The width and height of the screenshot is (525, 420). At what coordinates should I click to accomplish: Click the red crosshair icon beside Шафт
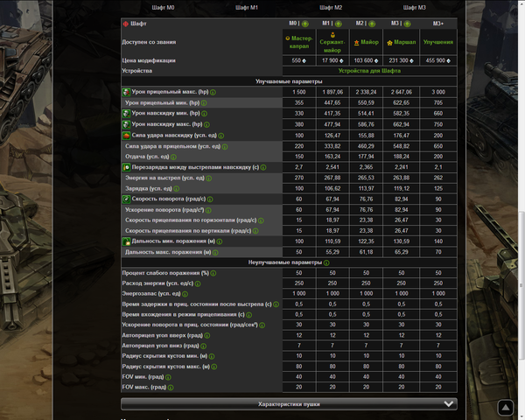(126, 24)
